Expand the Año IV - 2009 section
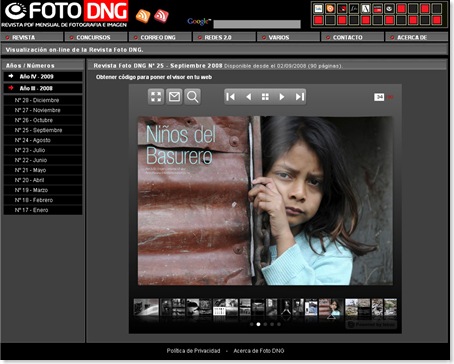This screenshot has width=454, height=364. (43, 76)
